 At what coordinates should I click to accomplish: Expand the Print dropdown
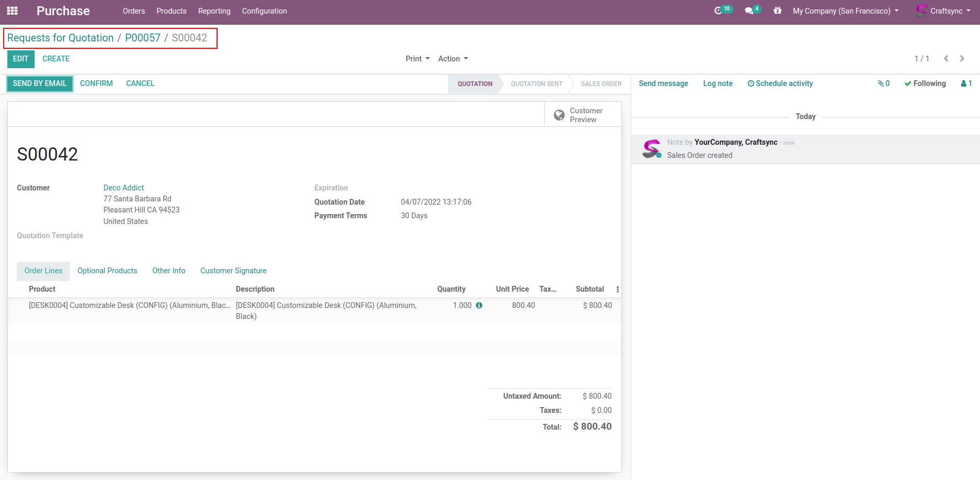[417, 59]
